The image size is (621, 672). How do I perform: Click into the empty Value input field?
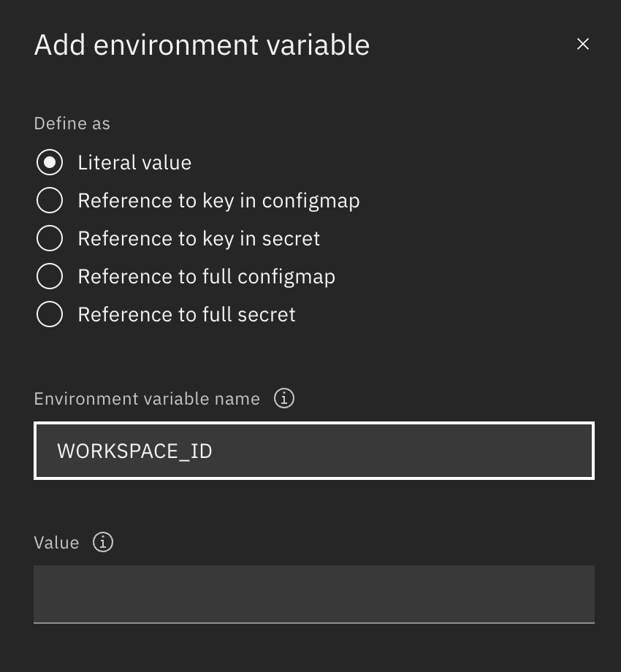click(314, 594)
